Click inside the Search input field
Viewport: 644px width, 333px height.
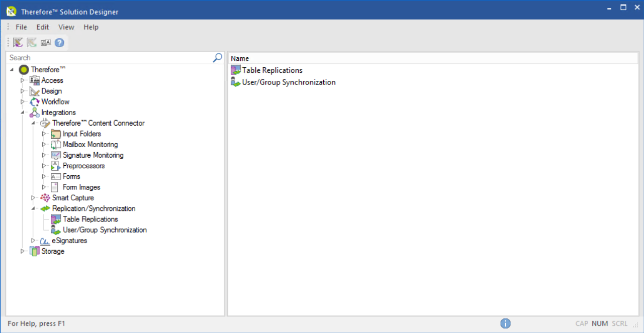click(108, 58)
